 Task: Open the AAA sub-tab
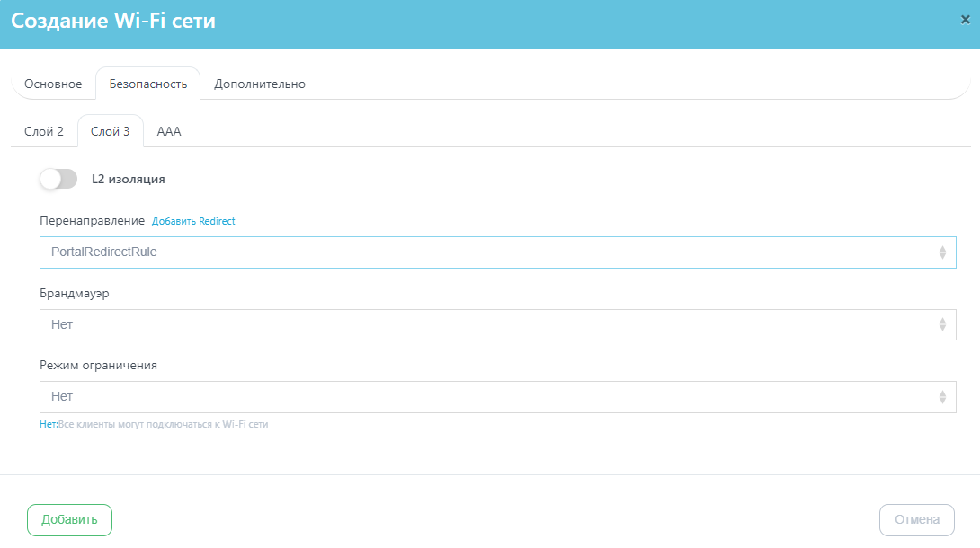[x=169, y=132]
